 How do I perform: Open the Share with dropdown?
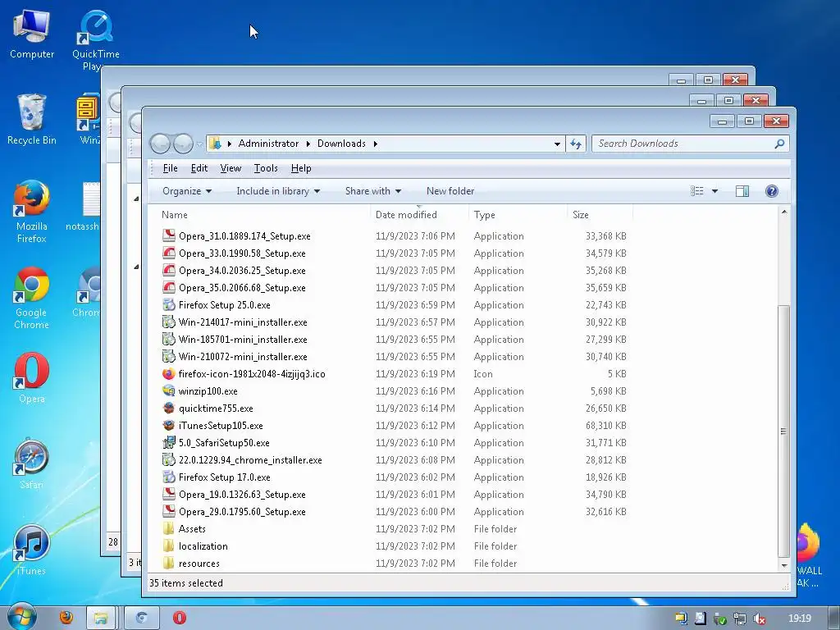point(373,191)
